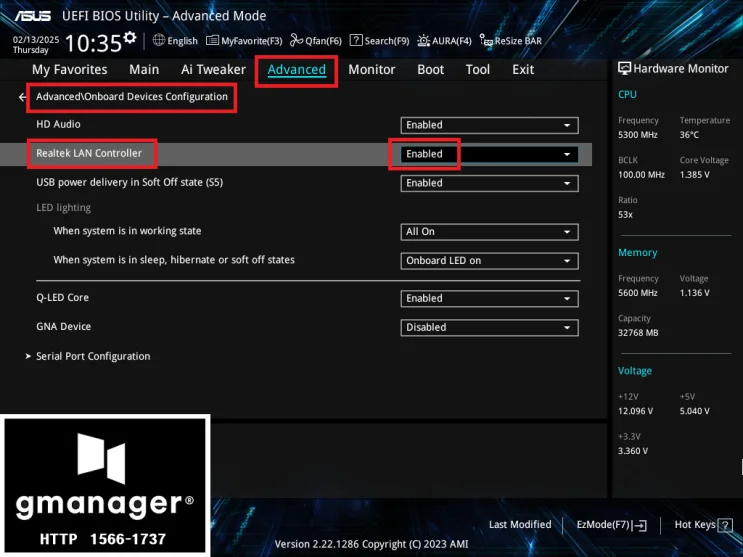Click the Hot Keys label
The image size is (743, 557).
[x=695, y=524]
